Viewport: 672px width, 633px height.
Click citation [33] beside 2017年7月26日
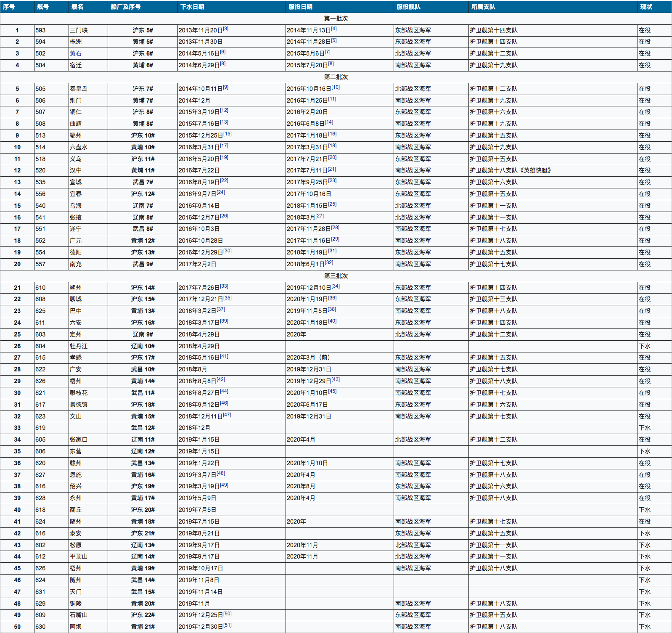tap(224, 286)
